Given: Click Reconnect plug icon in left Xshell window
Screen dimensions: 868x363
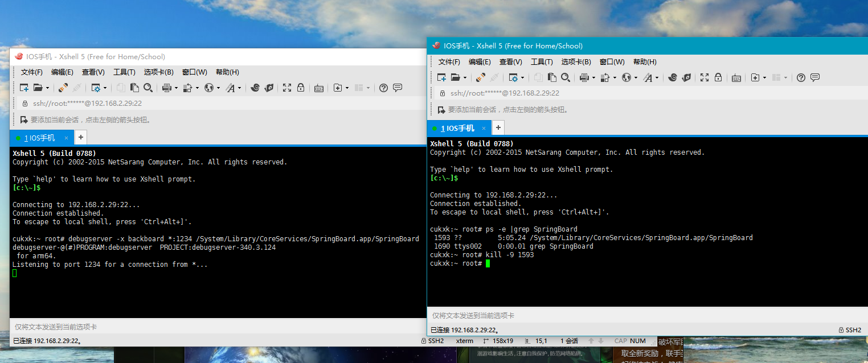Looking at the screenshot, I should click(x=63, y=88).
